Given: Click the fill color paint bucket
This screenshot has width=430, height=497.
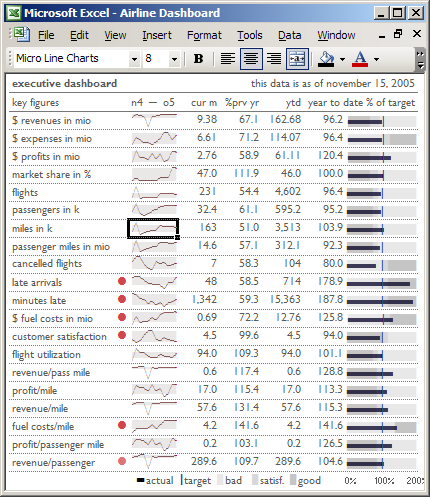Looking at the screenshot, I should (326, 59).
